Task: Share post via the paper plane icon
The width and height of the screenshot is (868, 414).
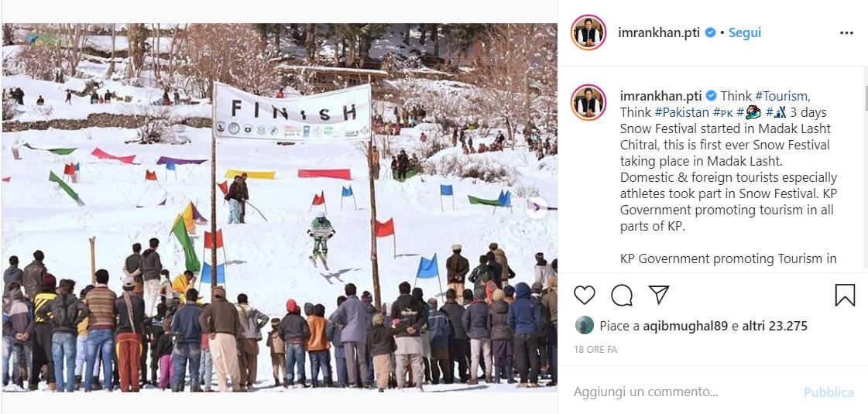Action: [659, 295]
